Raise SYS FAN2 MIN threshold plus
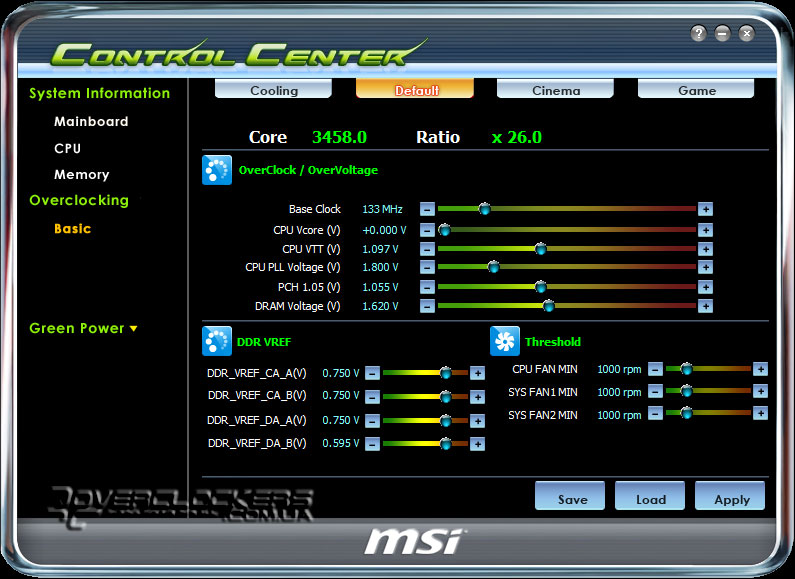The height and width of the screenshot is (579, 795). point(760,414)
